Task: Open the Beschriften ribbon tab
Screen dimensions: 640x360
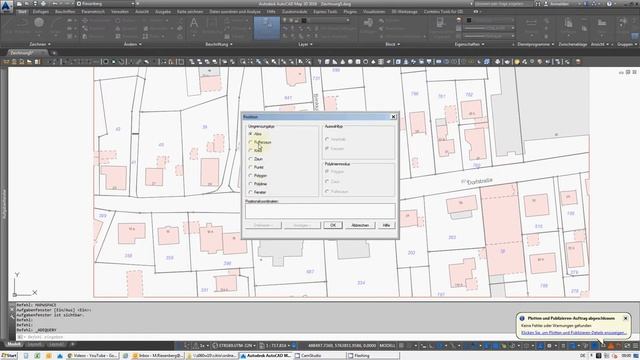Action: pos(65,12)
